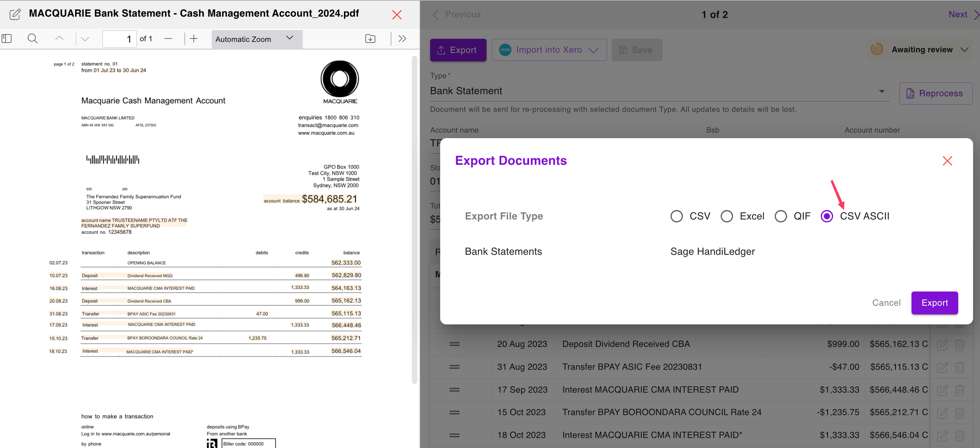Select the QIF export file type
Image resolution: width=980 pixels, height=448 pixels.
(x=781, y=216)
